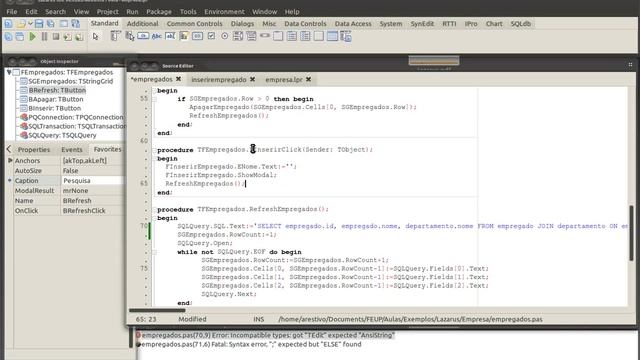Select the TActionList component icon
Viewport: 640px width, 360px height.
(346, 36)
